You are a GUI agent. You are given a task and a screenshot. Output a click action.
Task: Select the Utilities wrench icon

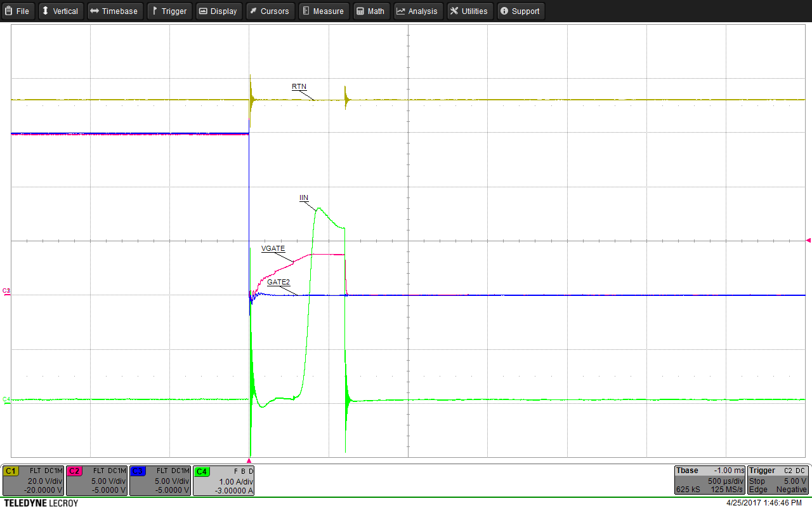(454, 11)
